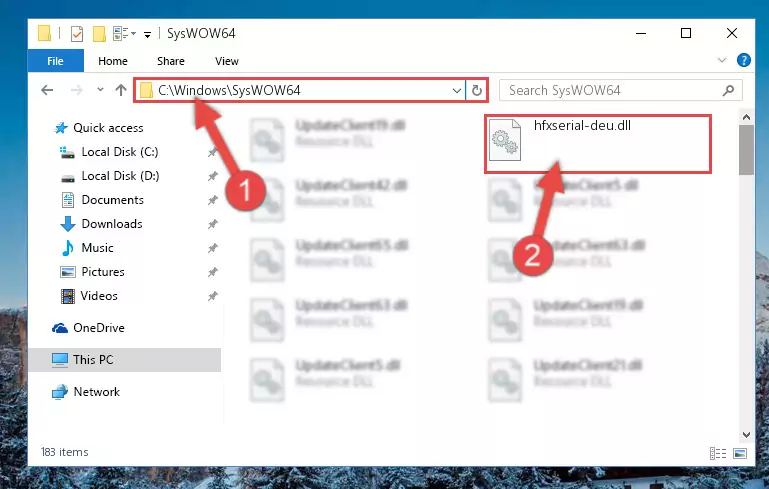Screen dimensions: 769x489
Task: Switch to Large icons view in status bar
Action: click(x=740, y=453)
